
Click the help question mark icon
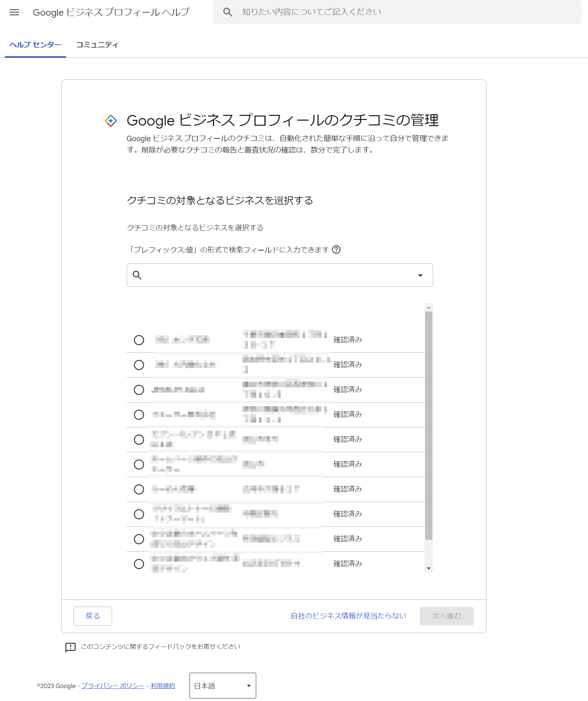[336, 250]
